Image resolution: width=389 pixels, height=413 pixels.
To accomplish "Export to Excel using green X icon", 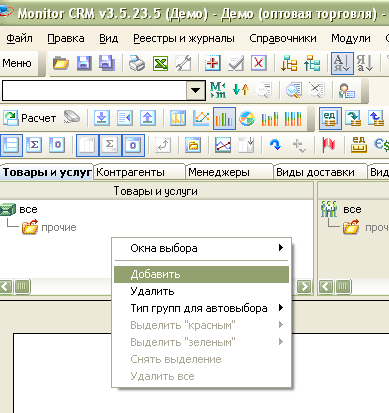I will click(x=160, y=63).
